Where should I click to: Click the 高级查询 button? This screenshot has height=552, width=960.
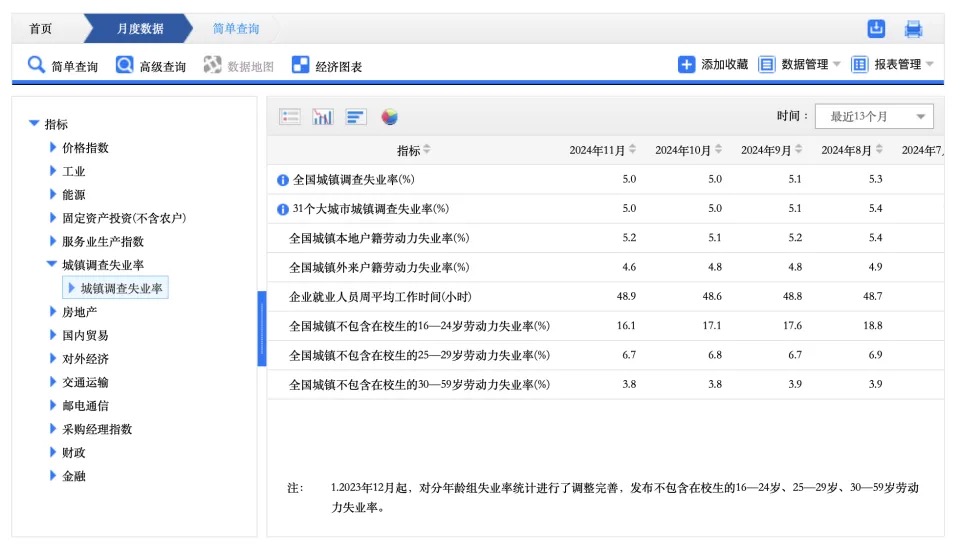click(x=151, y=66)
